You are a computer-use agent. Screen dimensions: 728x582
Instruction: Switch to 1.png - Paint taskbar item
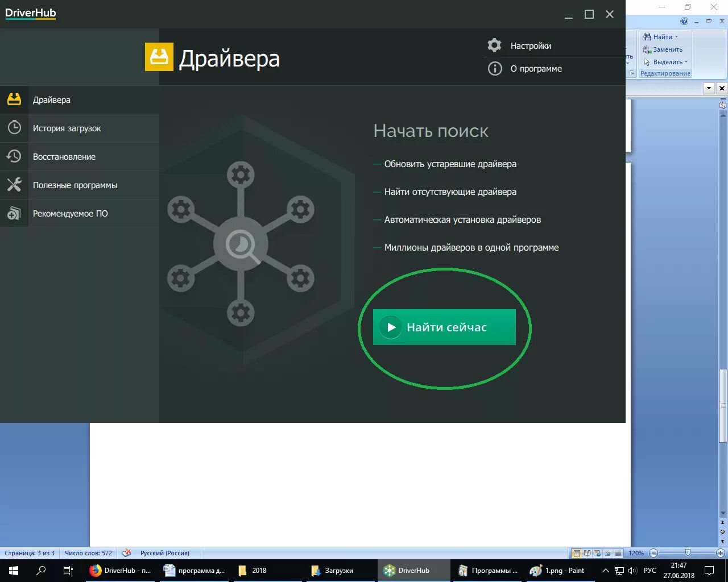tap(560, 571)
